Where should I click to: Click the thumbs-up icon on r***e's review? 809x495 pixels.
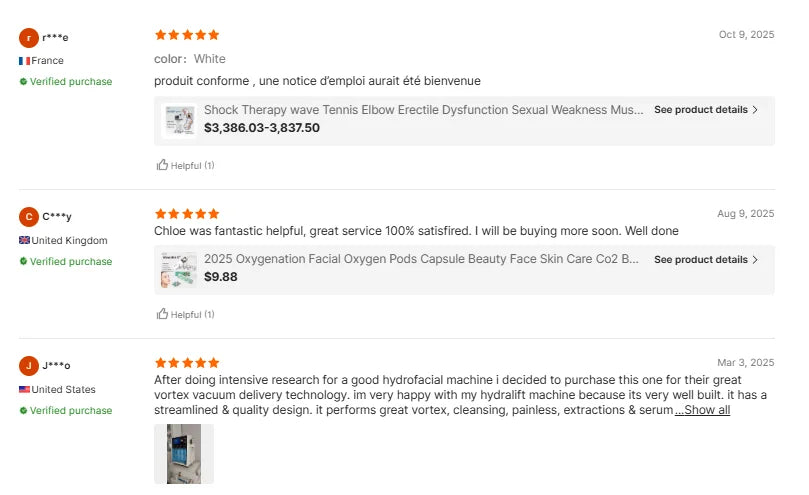[162, 165]
